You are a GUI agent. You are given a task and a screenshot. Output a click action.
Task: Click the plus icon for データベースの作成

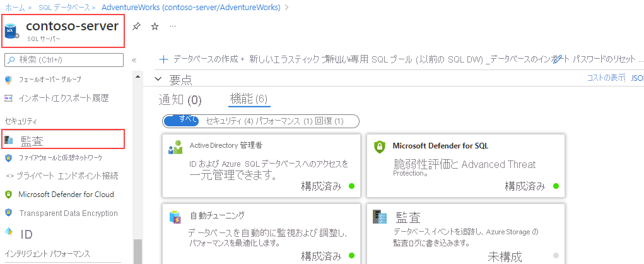[163, 59]
